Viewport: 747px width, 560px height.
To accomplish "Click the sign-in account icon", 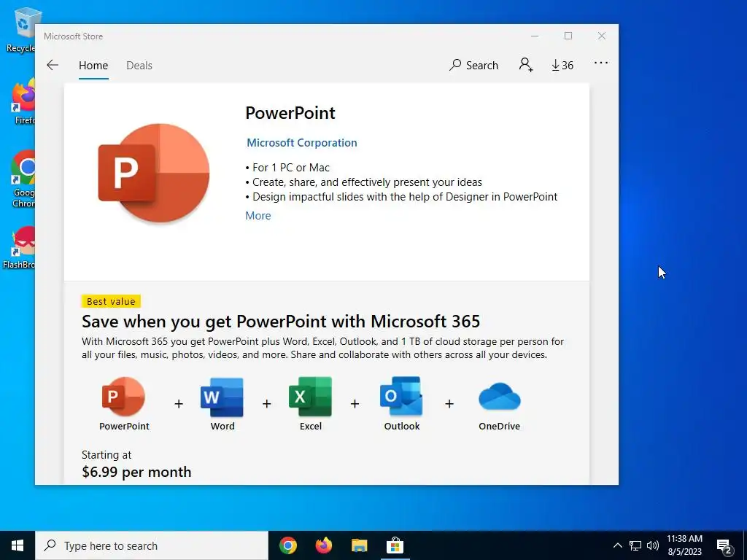I will tap(526, 65).
